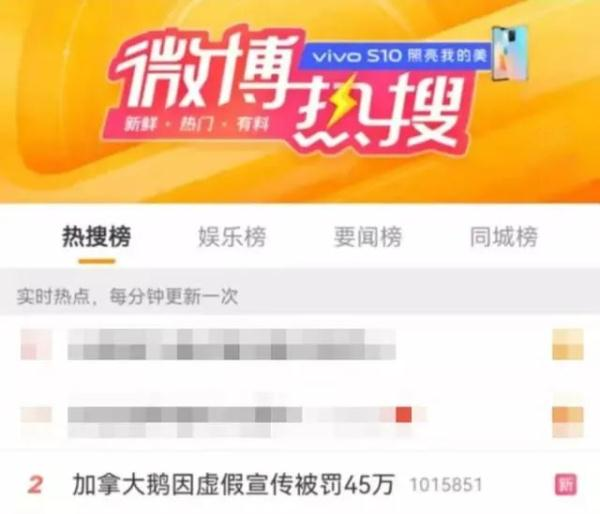
Task: Select the 热搜榜 tab
Action: point(96,237)
